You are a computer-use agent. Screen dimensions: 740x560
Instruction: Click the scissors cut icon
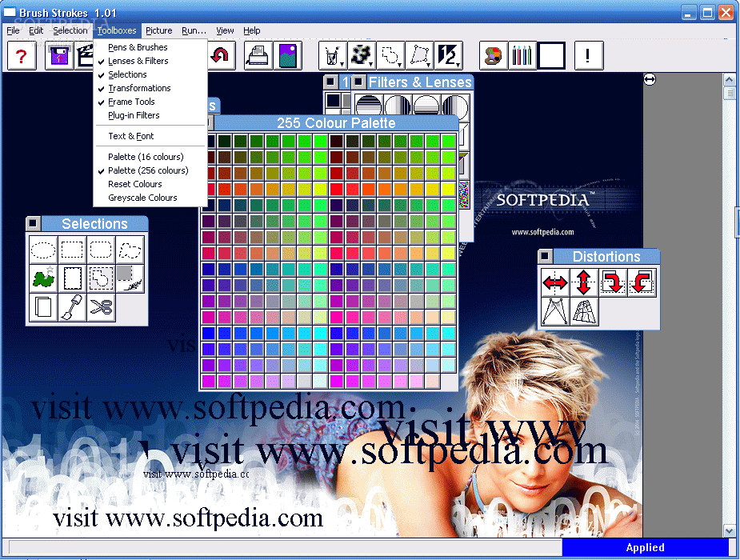(101, 307)
